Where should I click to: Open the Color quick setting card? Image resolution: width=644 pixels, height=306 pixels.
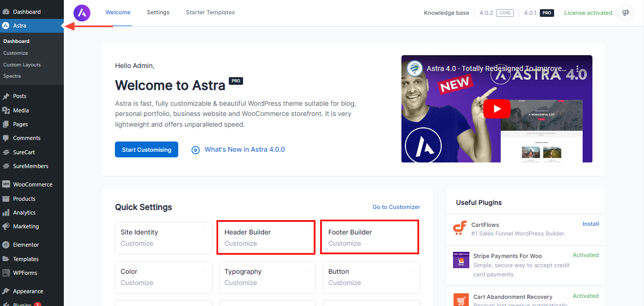click(163, 277)
